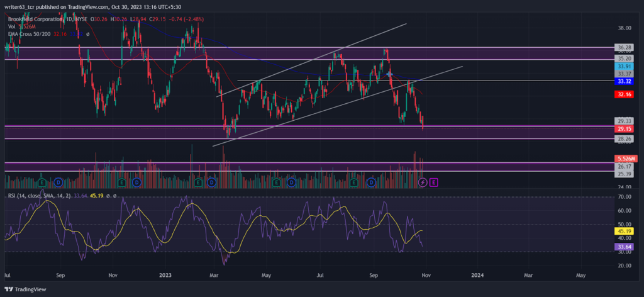Click the TradingView logo at bottom left

click(25, 289)
